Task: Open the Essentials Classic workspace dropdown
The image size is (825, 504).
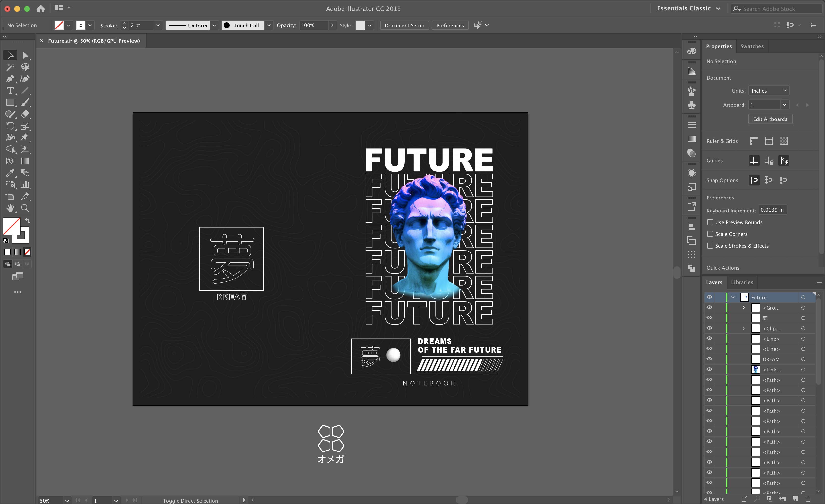Action: pos(688,8)
